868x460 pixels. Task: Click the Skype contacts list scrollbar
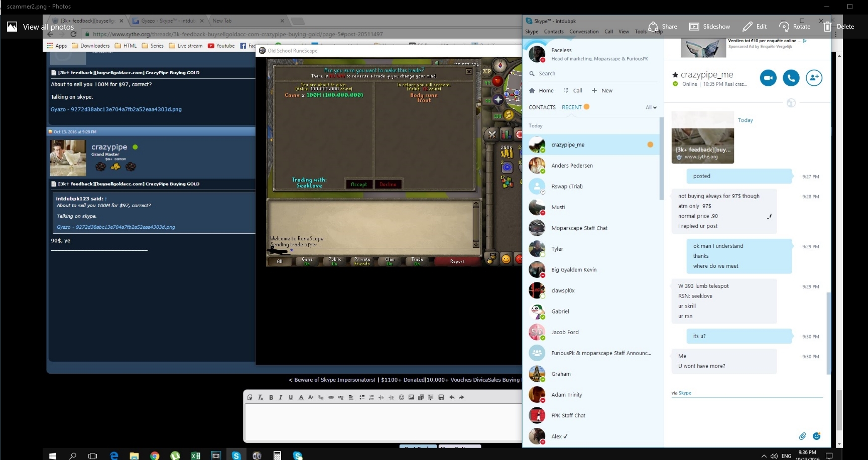[x=661, y=159]
